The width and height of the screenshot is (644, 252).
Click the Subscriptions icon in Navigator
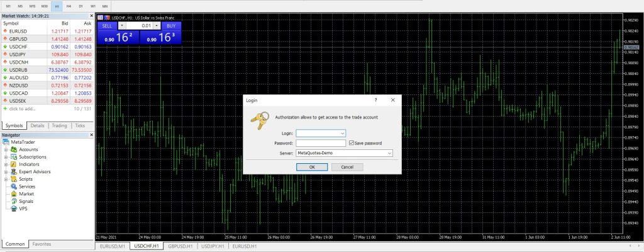14,157
